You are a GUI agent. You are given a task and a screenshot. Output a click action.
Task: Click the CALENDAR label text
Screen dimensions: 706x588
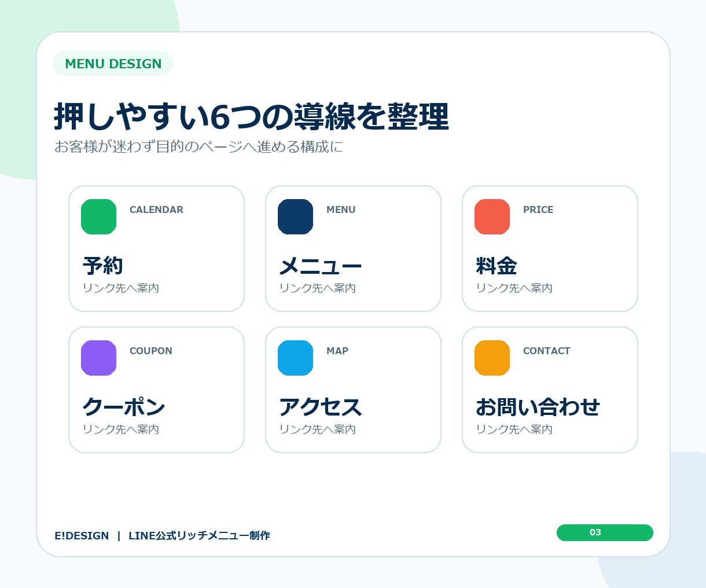pyautogui.click(x=156, y=210)
